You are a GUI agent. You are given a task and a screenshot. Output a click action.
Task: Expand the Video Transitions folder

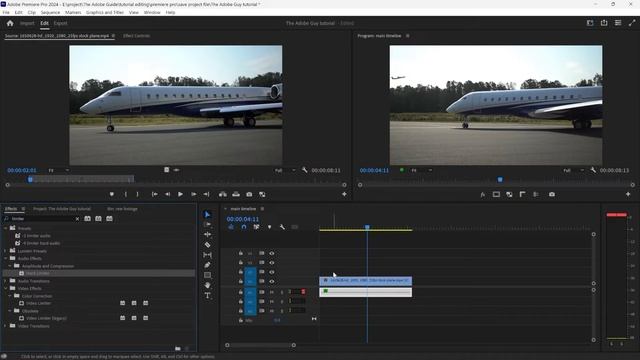click(6, 326)
